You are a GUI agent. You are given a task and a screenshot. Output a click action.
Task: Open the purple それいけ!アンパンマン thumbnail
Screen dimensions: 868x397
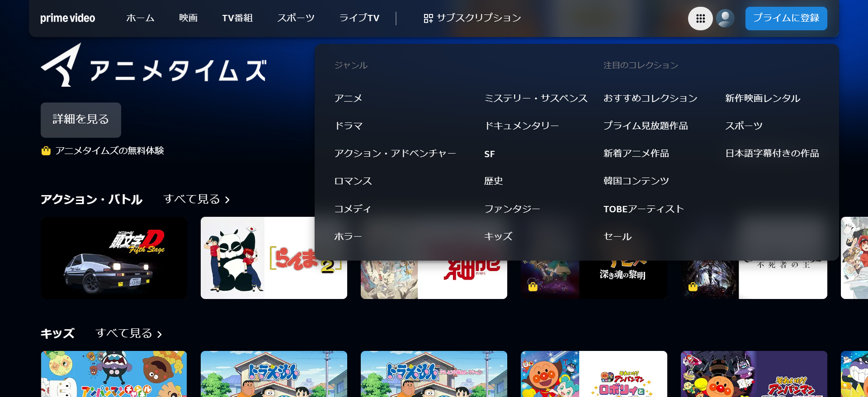pos(754,374)
